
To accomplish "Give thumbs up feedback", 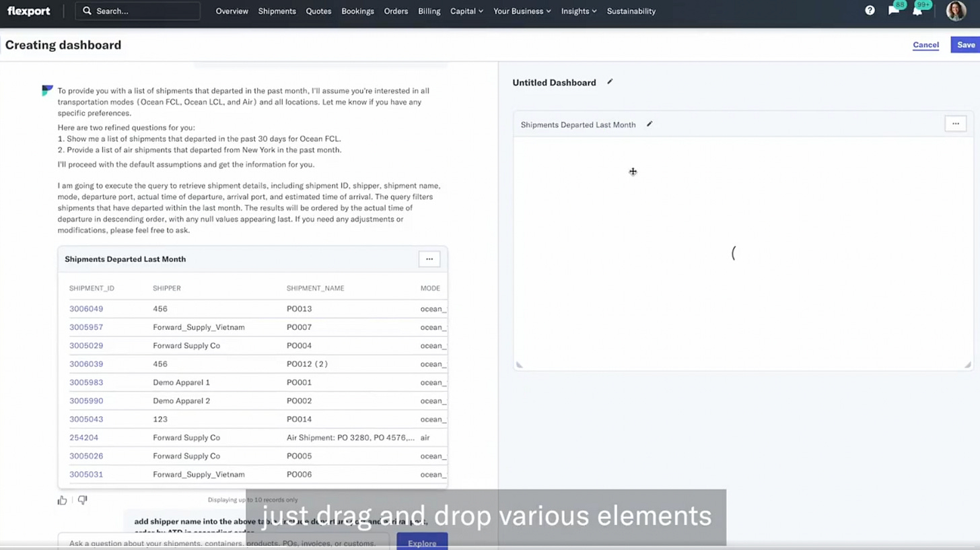I will (x=63, y=500).
